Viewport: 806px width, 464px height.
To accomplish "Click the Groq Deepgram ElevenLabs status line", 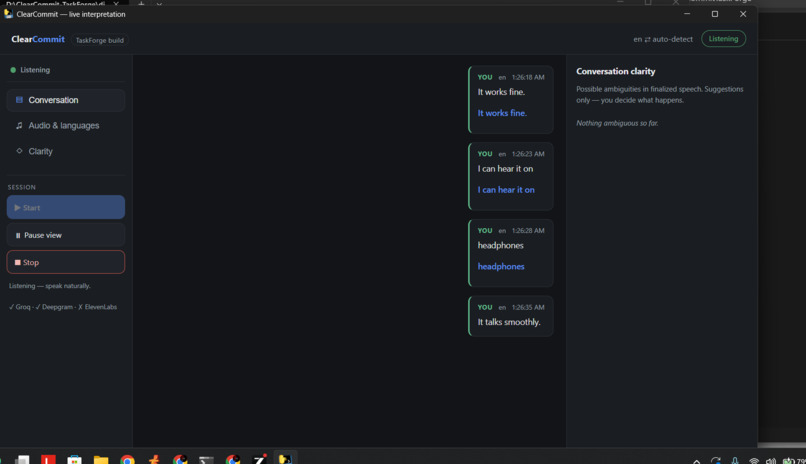I will [63, 307].
